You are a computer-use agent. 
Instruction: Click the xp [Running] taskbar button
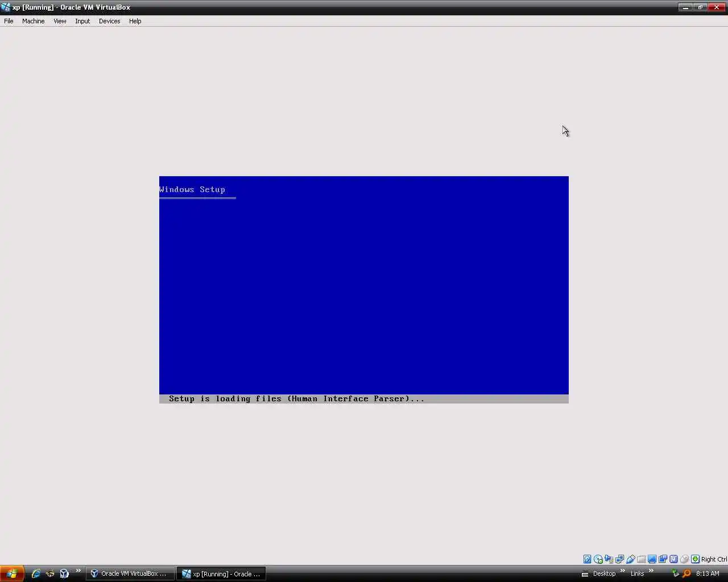221,573
